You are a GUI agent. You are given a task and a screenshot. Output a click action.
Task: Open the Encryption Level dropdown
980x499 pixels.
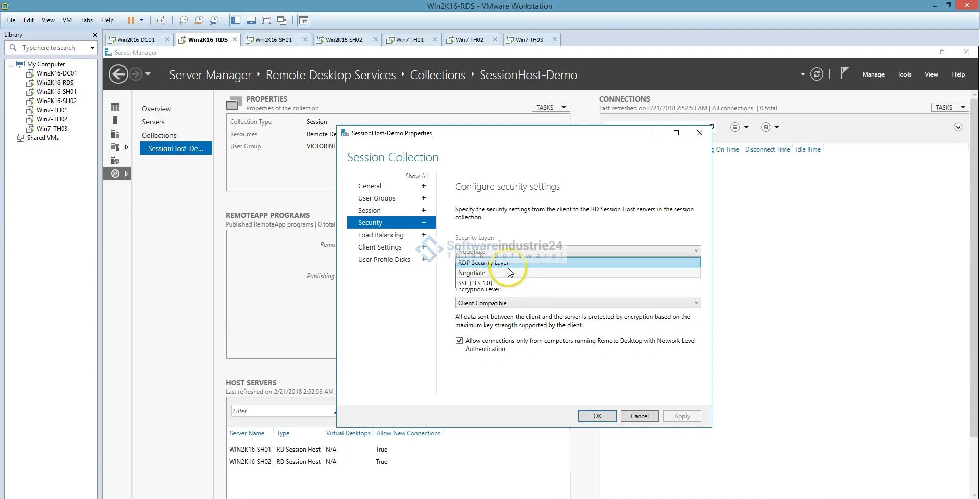(x=578, y=303)
